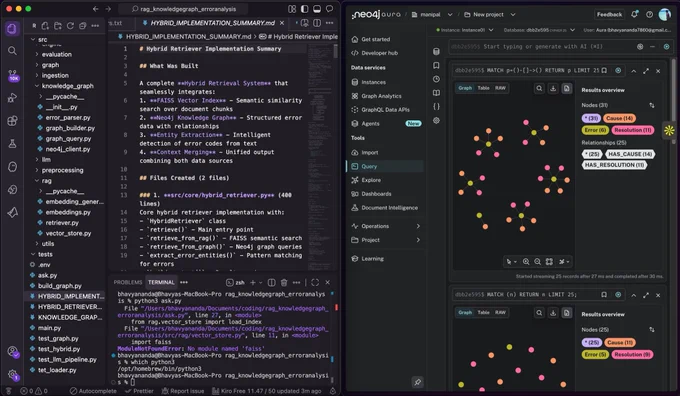Go back in editor navigation history

(95, 9)
